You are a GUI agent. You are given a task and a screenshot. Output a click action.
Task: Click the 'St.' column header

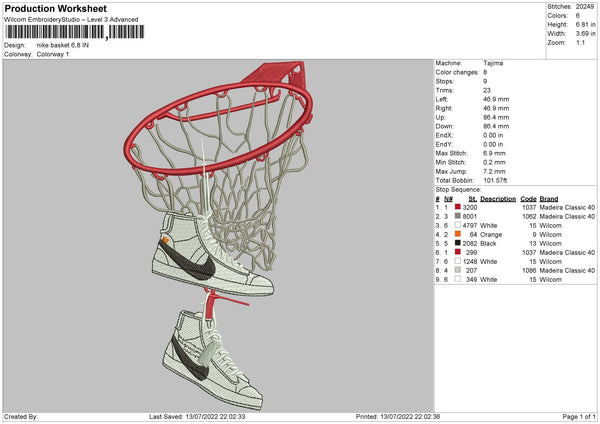(x=473, y=199)
